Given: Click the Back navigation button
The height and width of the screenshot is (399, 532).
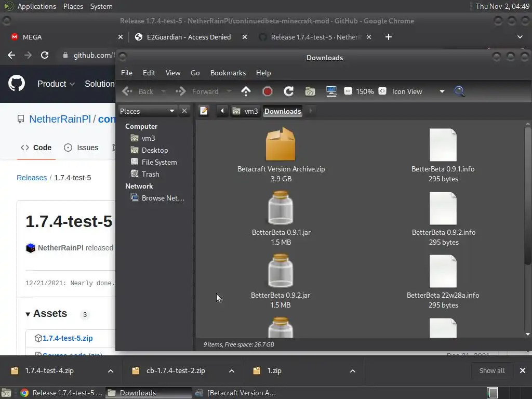Looking at the screenshot, I should coord(138,91).
